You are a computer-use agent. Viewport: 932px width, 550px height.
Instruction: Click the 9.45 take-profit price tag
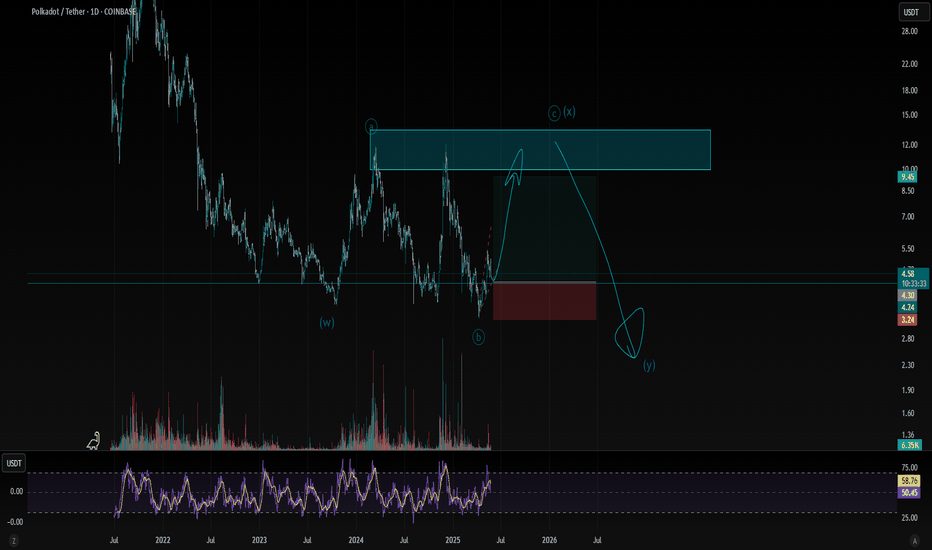[x=907, y=177]
